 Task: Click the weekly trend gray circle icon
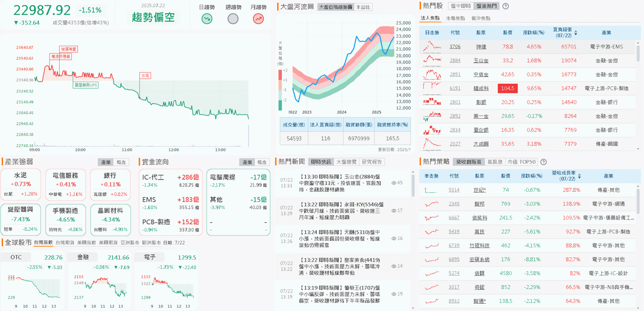[233, 19]
